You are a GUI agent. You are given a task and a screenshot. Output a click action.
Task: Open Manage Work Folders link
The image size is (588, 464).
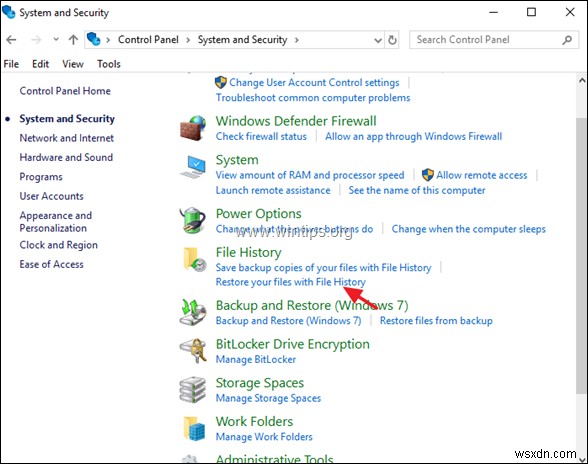click(264, 437)
